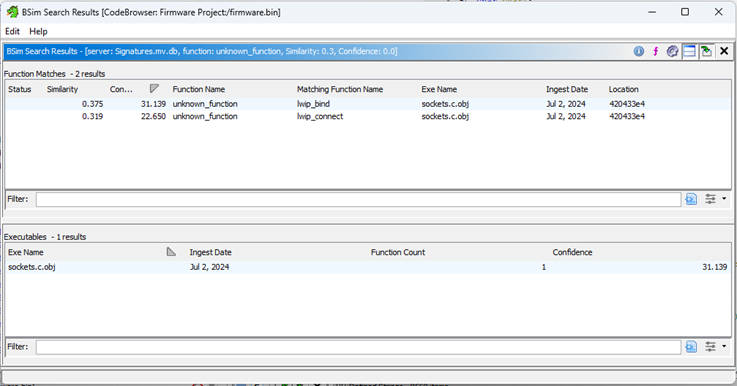Sort executables by Function Count header
Viewport: 737px width, 386px height.
[x=398, y=252]
